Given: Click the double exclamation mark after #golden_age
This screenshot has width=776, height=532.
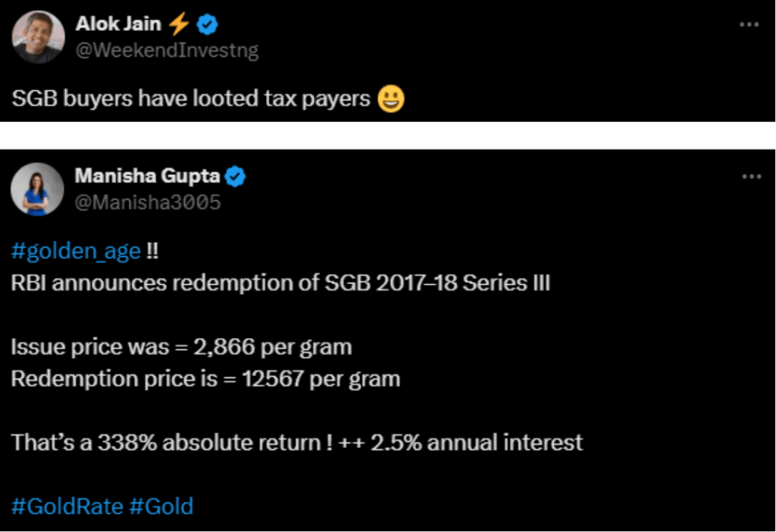Looking at the screenshot, I should click(151, 252).
